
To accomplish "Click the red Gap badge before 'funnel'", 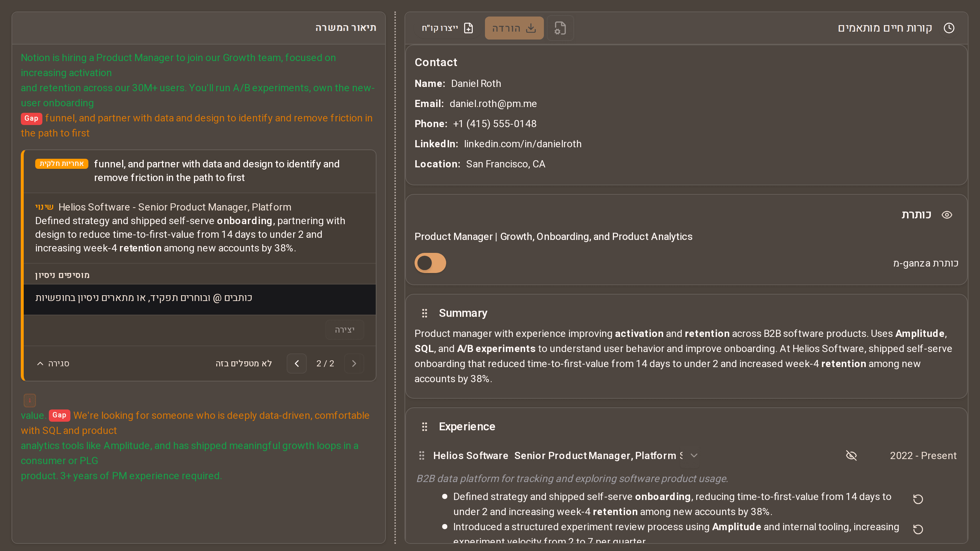I will tap(32, 118).
